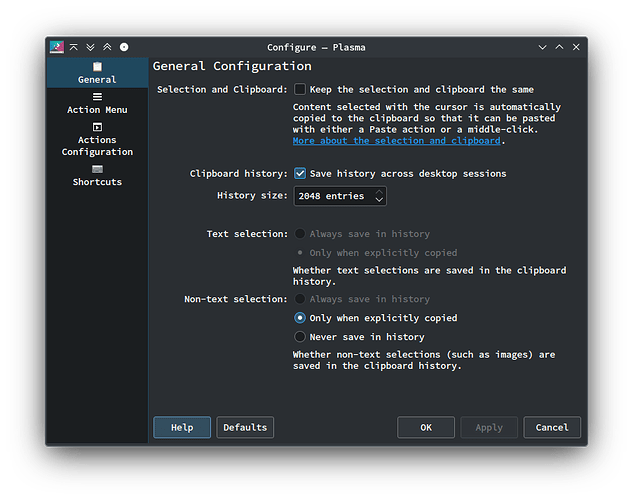Select the General clipboard icon in sidebar
Screen dimensions: 633x500
(x=97, y=66)
